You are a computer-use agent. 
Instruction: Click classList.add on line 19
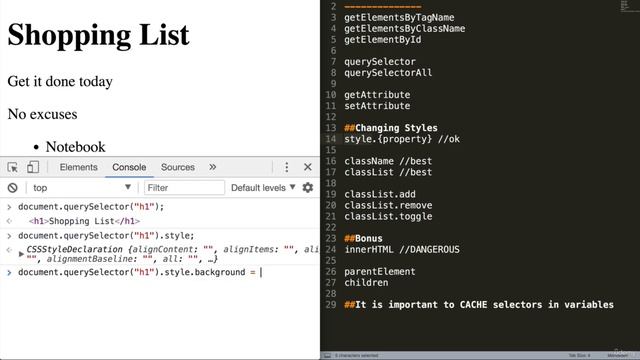coord(380,194)
